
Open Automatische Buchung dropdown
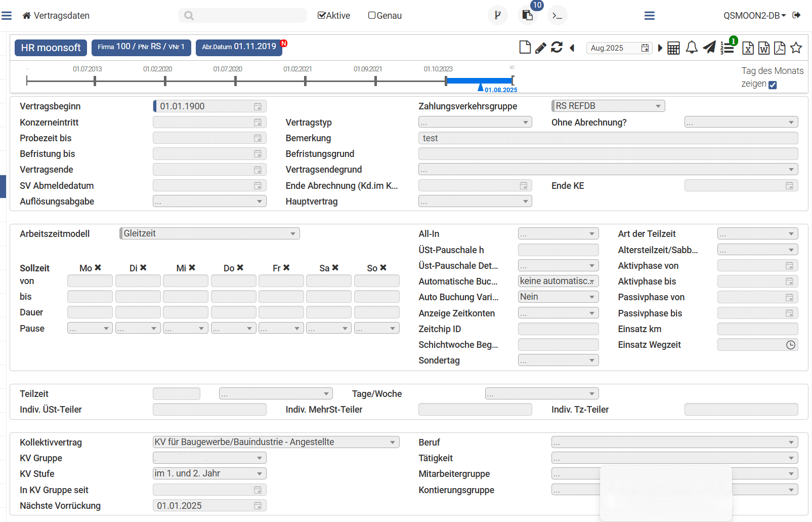(559, 281)
